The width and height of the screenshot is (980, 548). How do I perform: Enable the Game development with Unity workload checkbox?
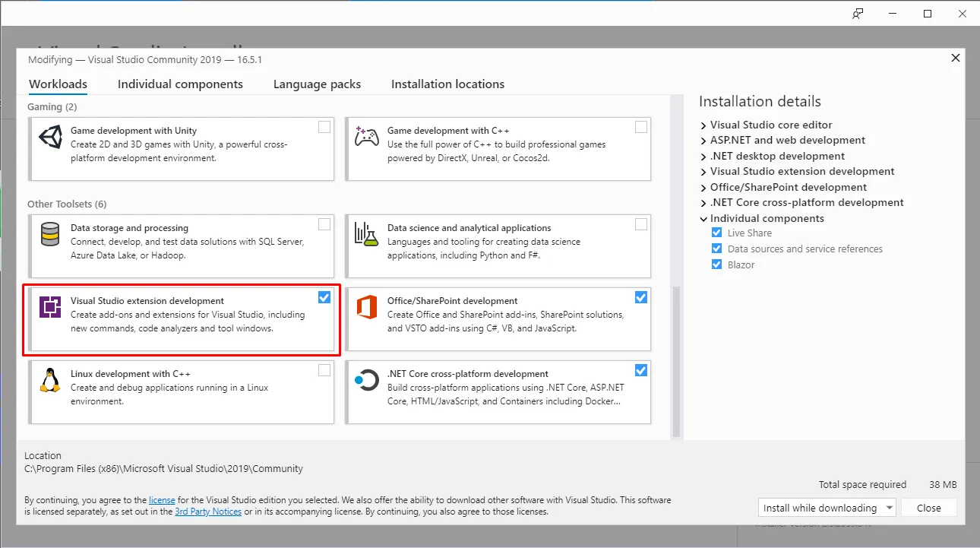pos(324,127)
